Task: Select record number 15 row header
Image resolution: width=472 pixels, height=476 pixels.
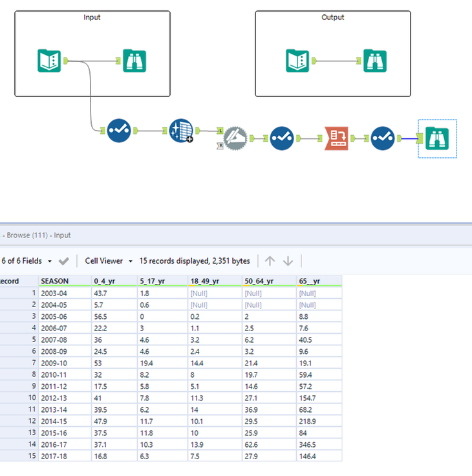Action: coord(19,456)
